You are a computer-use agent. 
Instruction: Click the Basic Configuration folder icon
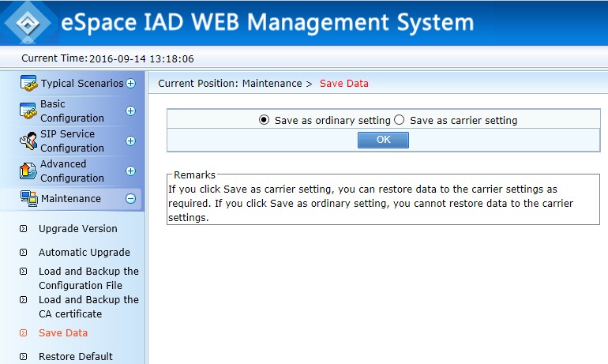click(28, 111)
